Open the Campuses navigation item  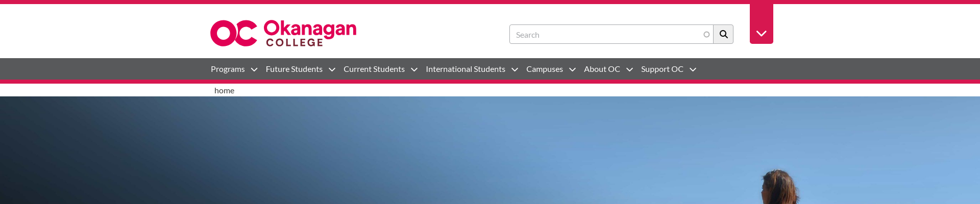pyautogui.click(x=545, y=69)
